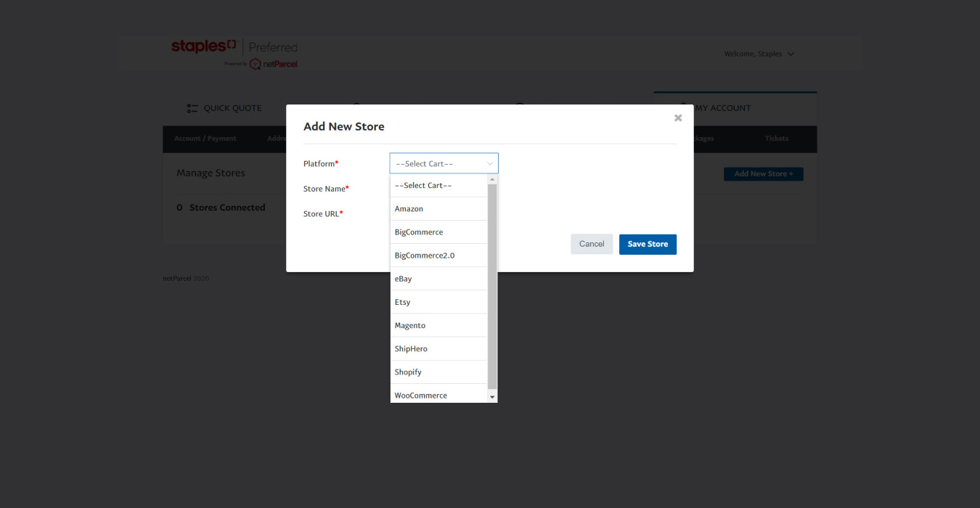Open the Welcome, Staples user menu
This screenshot has height=508, width=980.
tap(759, 54)
